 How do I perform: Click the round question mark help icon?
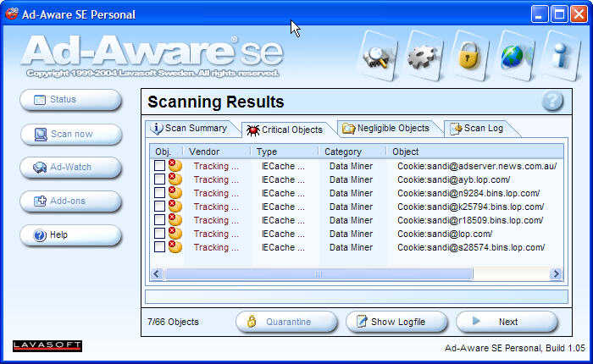tap(552, 101)
